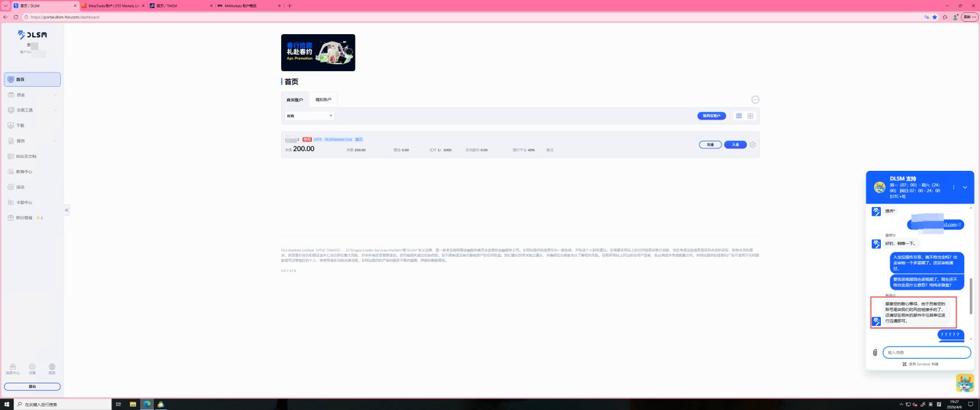
Task: Click the 登出 logout button
Action: point(32,386)
